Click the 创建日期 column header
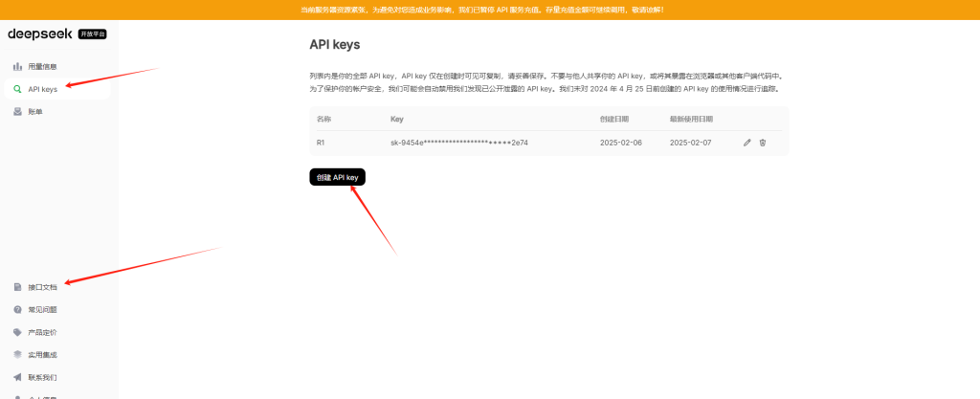This screenshot has width=980, height=399. tap(614, 119)
